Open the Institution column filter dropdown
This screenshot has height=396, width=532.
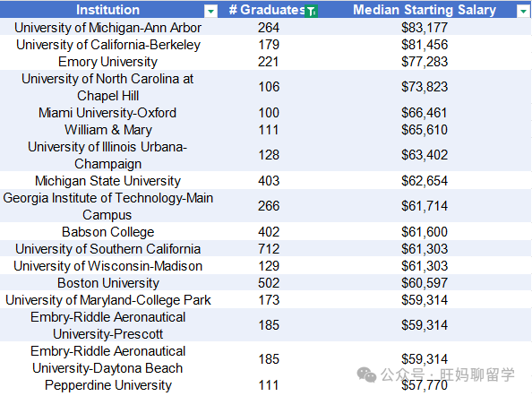pyautogui.click(x=210, y=12)
